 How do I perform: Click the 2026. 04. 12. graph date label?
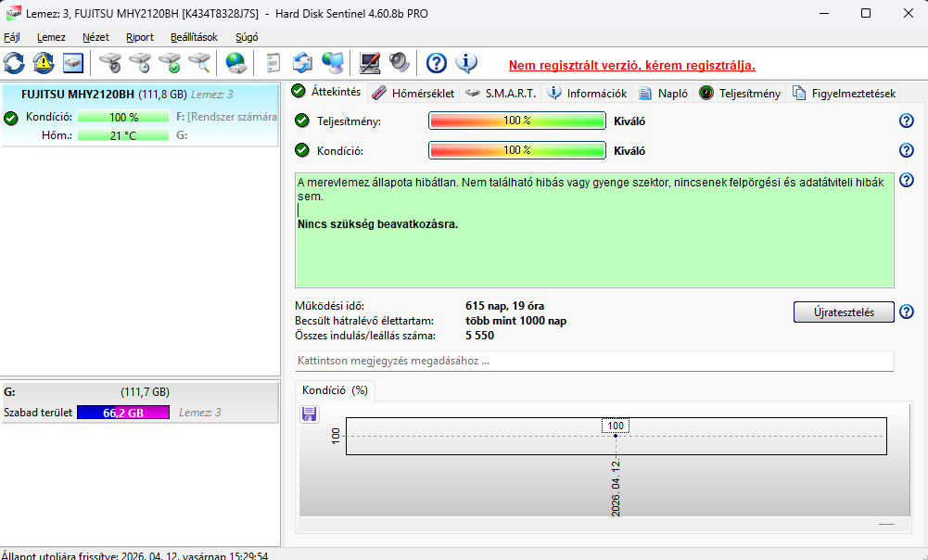coord(616,488)
